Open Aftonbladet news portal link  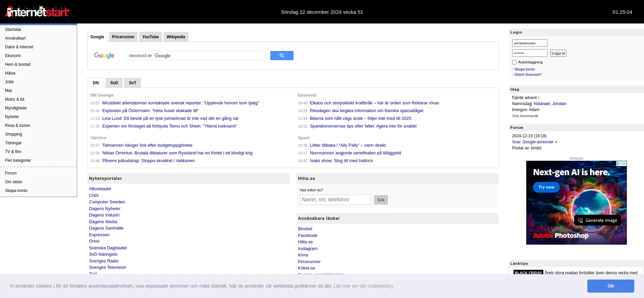[100, 189]
